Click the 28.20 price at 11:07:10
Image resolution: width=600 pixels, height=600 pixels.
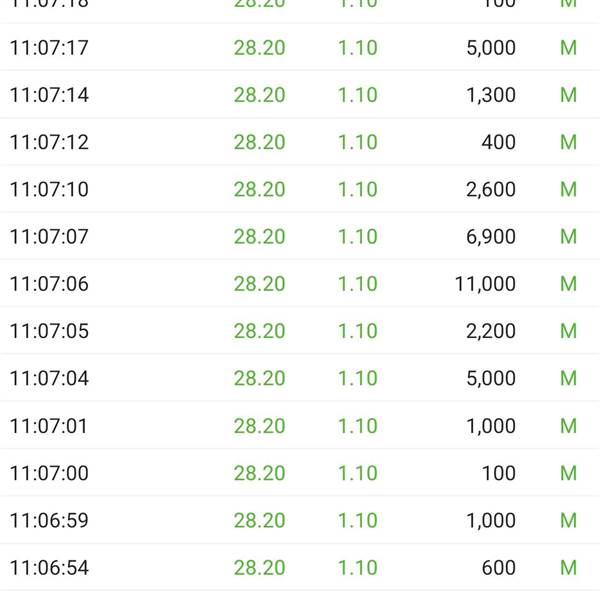tap(259, 189)
